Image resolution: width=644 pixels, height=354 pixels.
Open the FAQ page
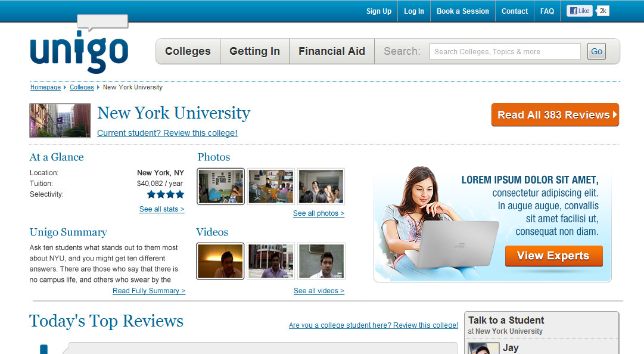(547, 11)
